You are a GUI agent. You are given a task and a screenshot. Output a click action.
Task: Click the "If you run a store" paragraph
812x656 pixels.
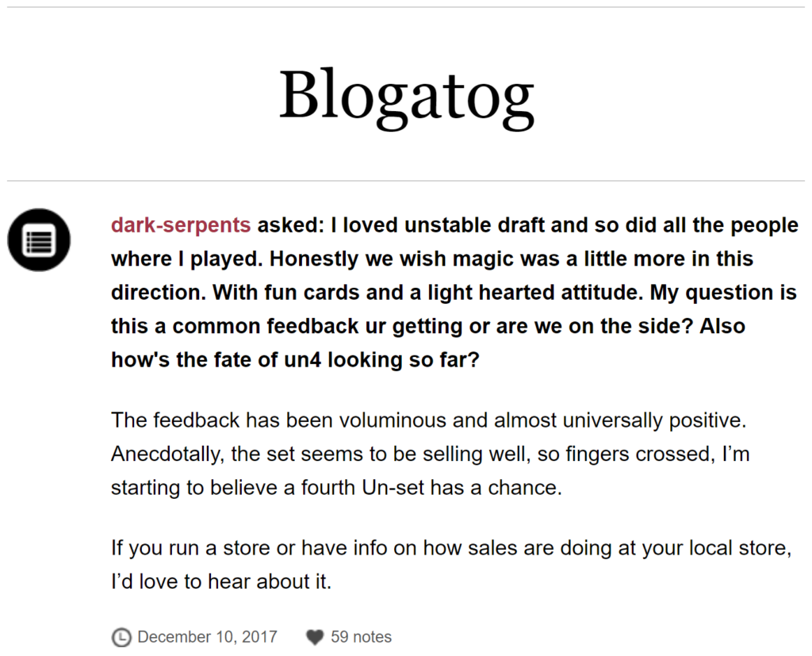451,564
